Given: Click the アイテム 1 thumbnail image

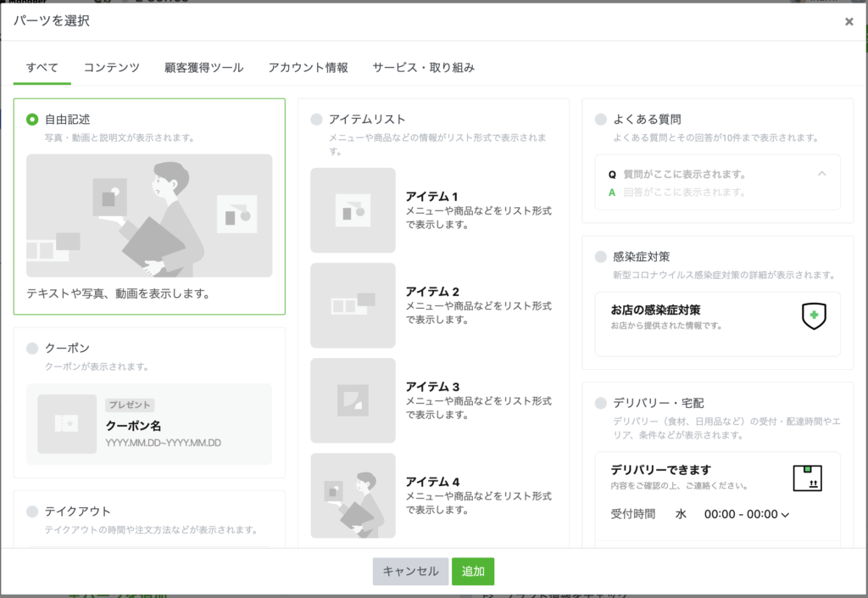Looking at the screenshot, I should click(x=353, y=210).
